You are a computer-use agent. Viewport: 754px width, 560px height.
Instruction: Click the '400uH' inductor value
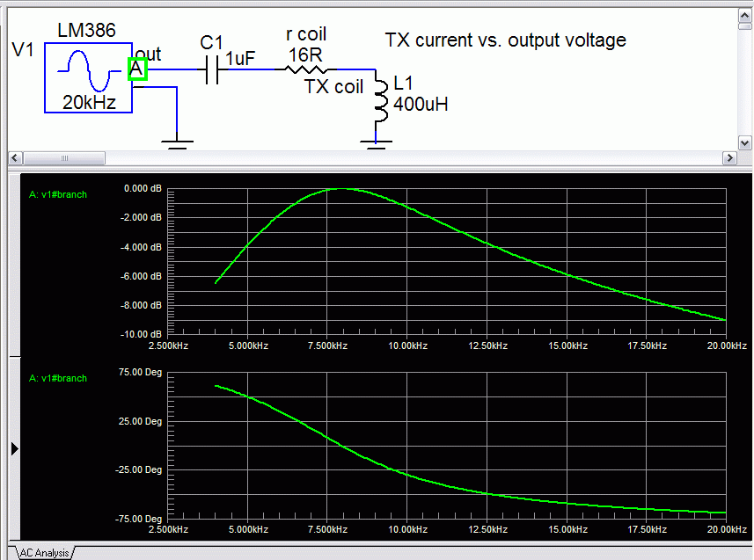tap(421, 105)
